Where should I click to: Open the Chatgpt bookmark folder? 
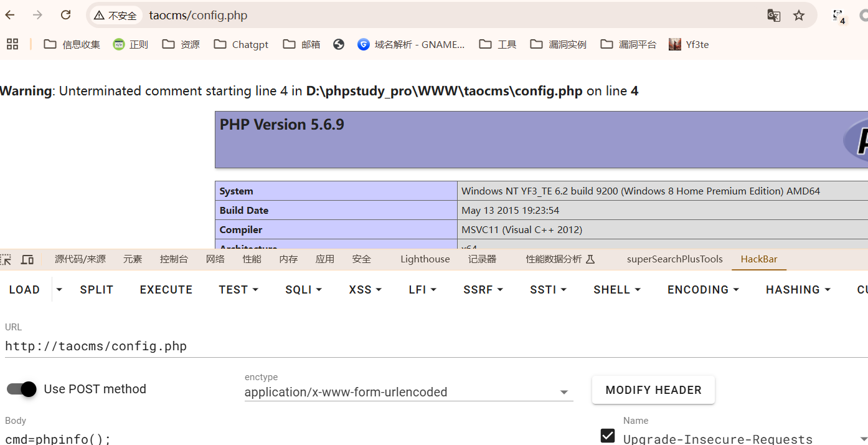242,44
